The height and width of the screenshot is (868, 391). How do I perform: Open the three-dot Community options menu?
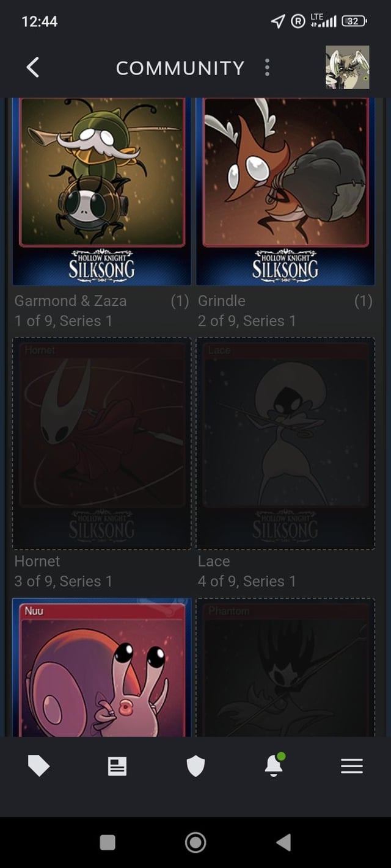[x=267, y=68]
